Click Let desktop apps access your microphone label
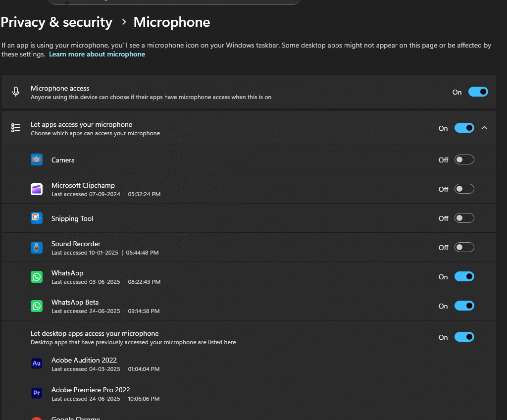 (95, 334)
